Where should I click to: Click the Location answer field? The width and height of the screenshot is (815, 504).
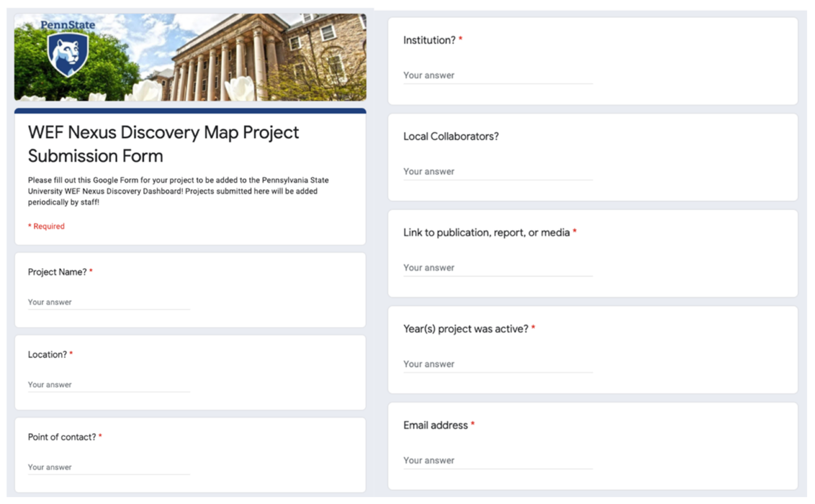[109, 384]
